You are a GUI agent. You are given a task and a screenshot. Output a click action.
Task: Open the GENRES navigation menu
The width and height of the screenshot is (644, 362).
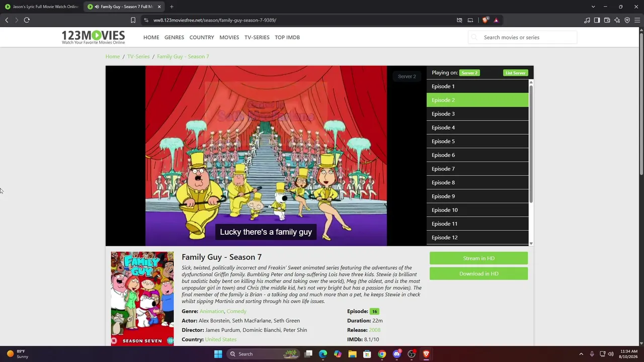click(x=174, y=37)
